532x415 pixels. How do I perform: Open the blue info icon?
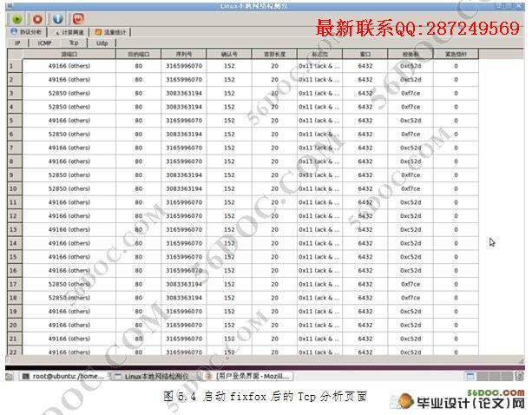click(57, 19)
